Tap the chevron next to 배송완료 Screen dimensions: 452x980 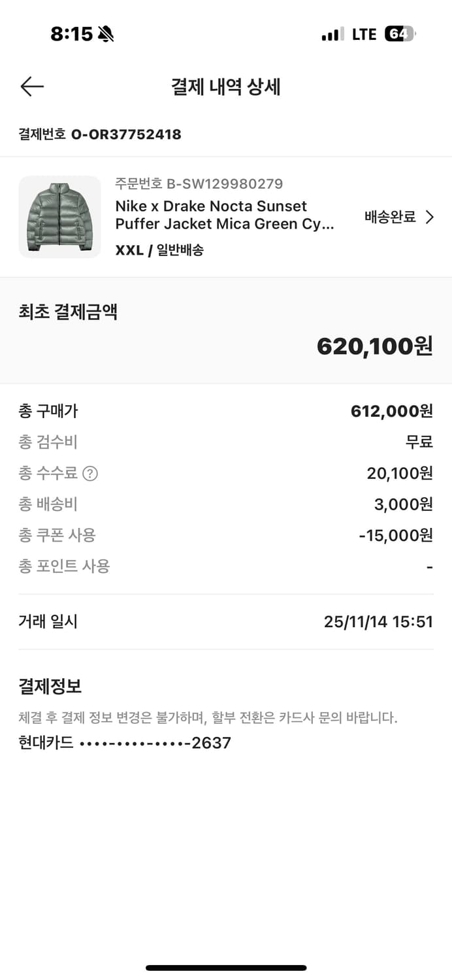pos(430,216)
